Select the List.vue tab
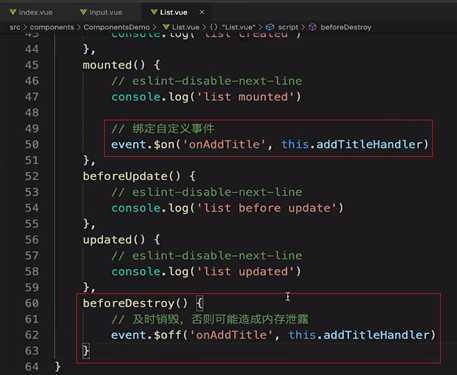 tap(173, 12)
